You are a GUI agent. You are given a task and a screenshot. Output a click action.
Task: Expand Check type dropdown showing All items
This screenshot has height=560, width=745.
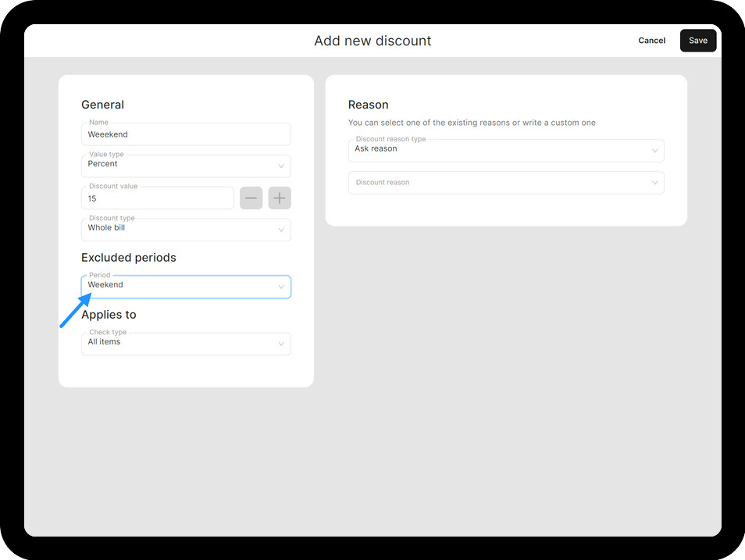click(180, 344)
